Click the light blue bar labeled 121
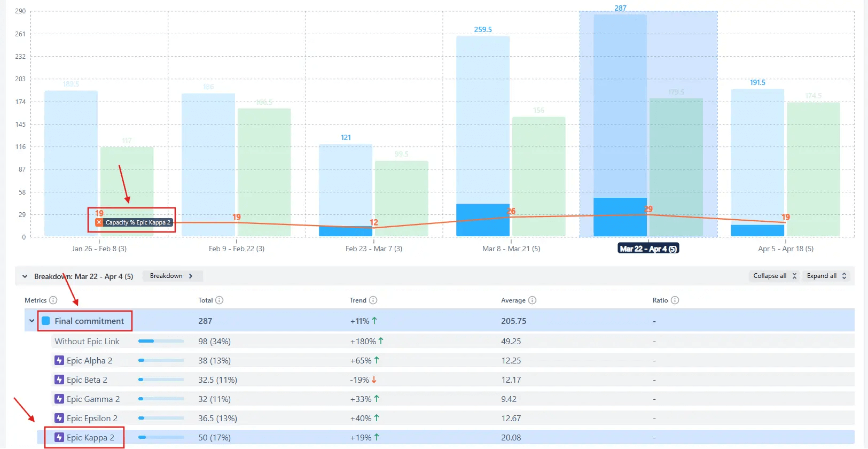 pyautogui.click(x=346, y=184)
